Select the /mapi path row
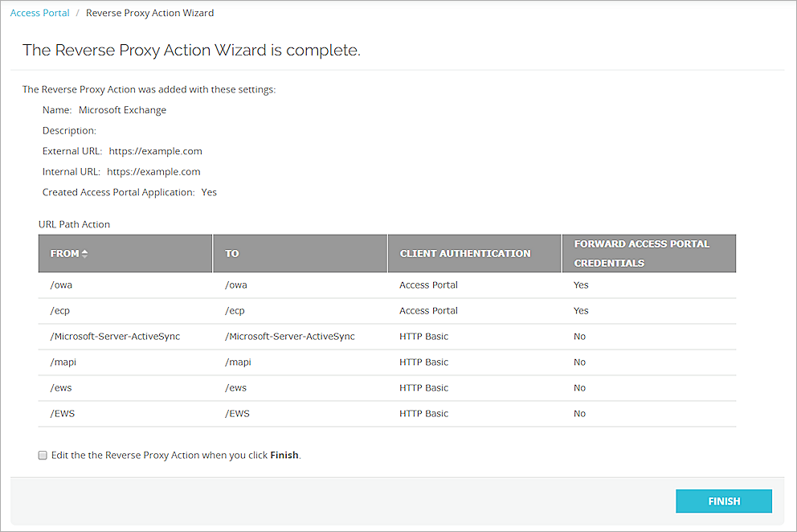 point(63,362)
